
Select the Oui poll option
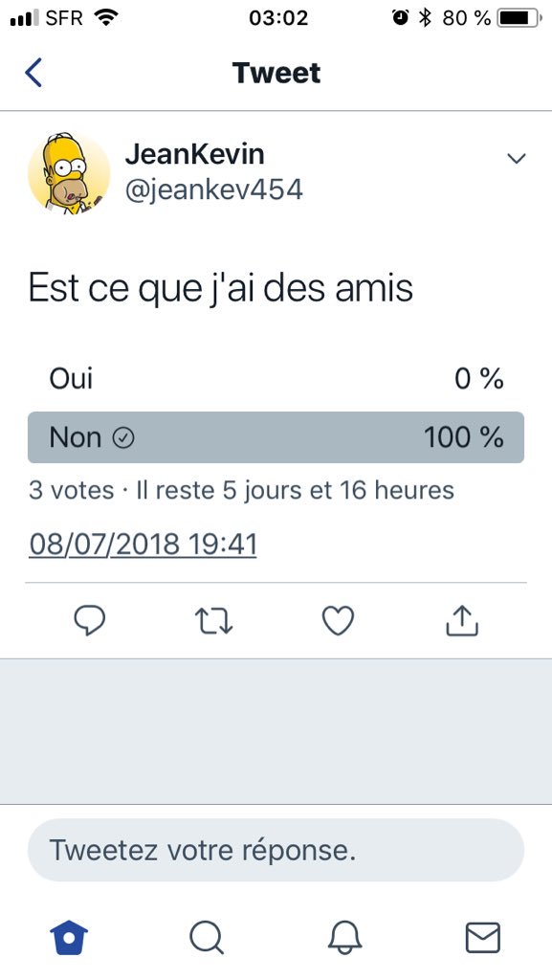point(276,379)
